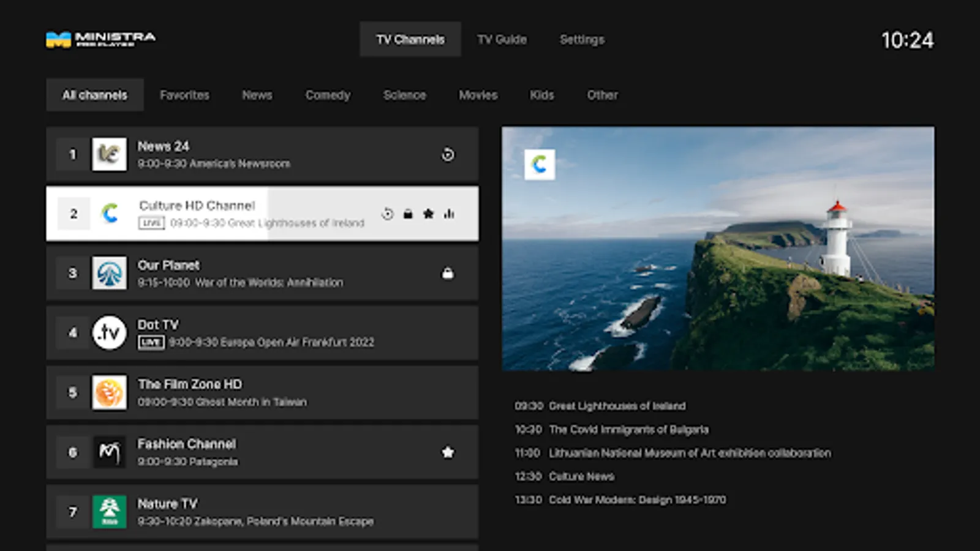Click the Ministra player logo
This screenshot has height=551, width=980.
point(101,40)
